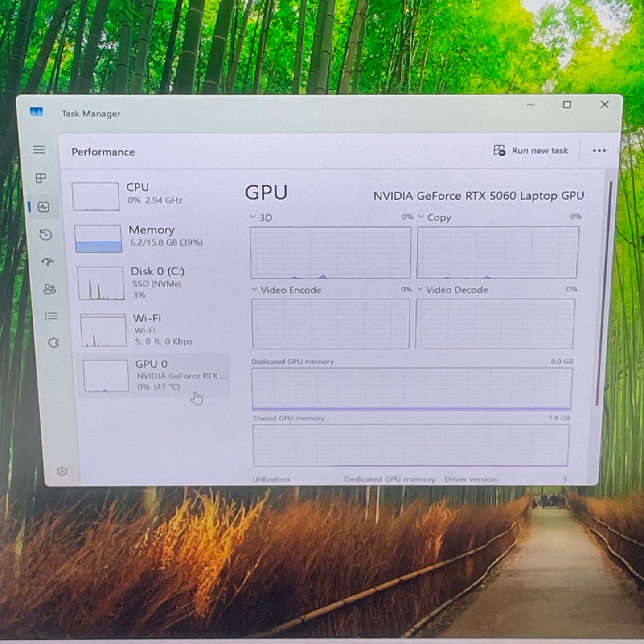
Task: Click the "Dedicated GPU memory" graph label
Action: (292, 361)
